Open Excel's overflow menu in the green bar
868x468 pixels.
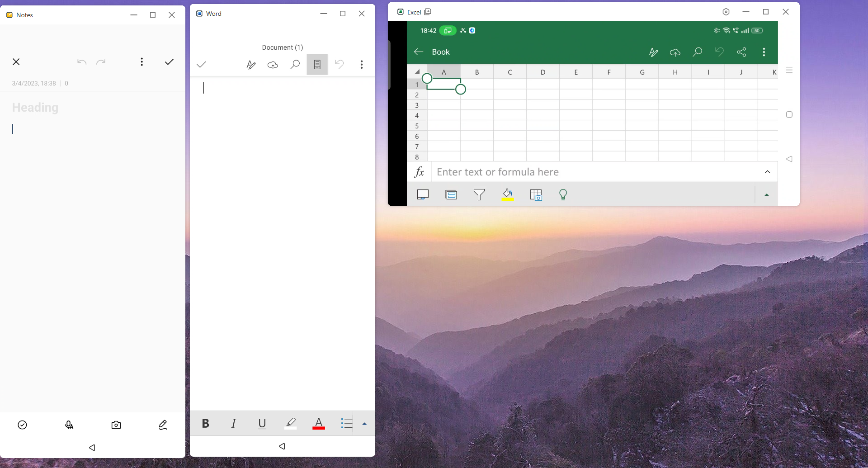click(x=764, y=52)
